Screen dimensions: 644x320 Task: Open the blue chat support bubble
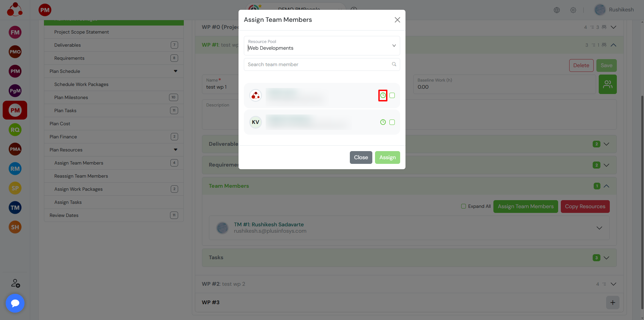point(15,303)
